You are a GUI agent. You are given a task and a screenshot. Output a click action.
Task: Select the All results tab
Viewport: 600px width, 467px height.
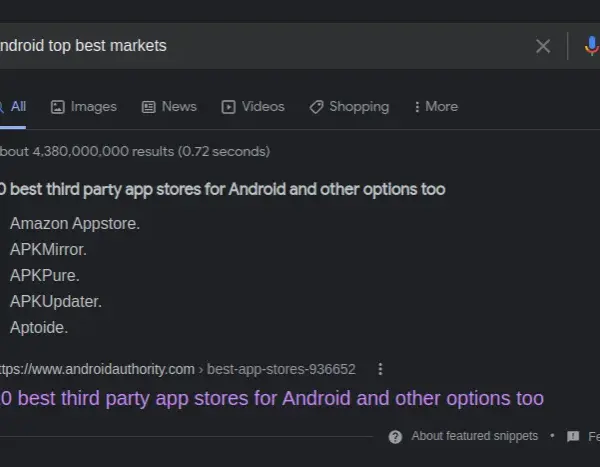point(13,106)
